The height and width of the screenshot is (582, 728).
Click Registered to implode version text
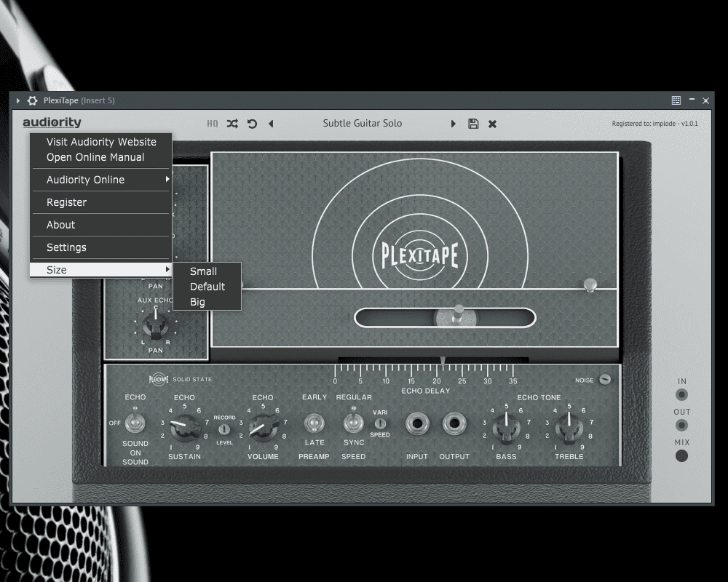point(654,124)
